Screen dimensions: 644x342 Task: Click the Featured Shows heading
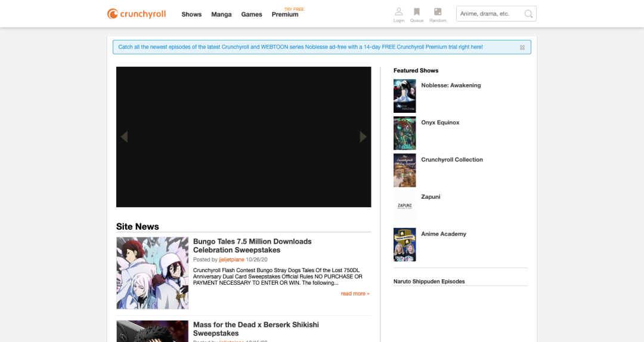point(416,70)
